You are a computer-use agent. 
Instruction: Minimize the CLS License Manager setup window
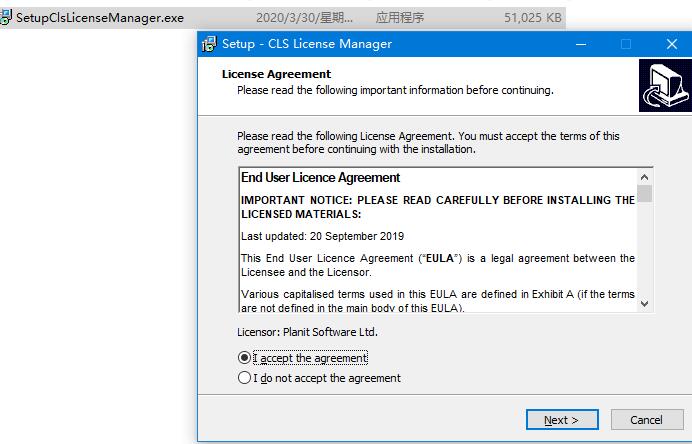pos(581,44)
